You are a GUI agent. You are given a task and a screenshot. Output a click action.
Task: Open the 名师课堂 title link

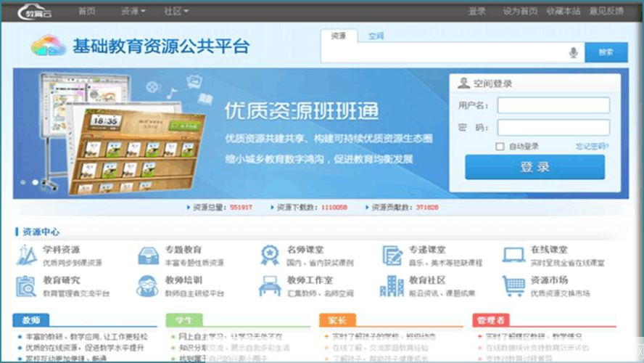305,250
